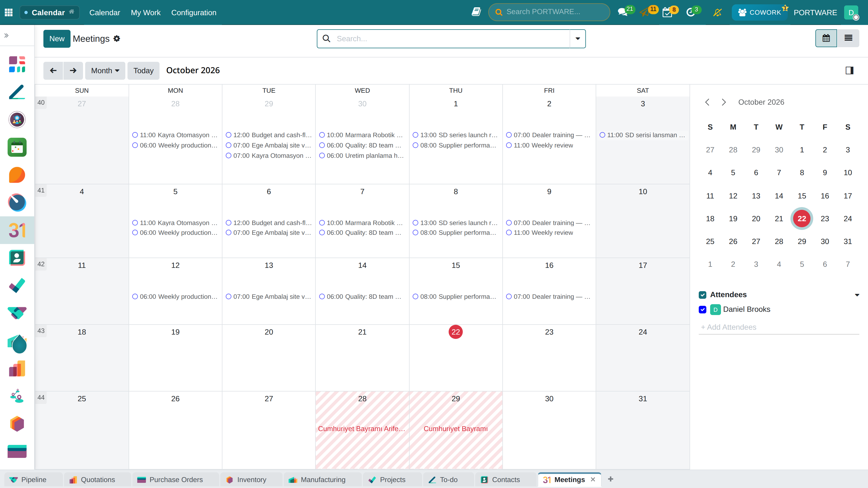Open the Calendar top menu

coord(104,12)
